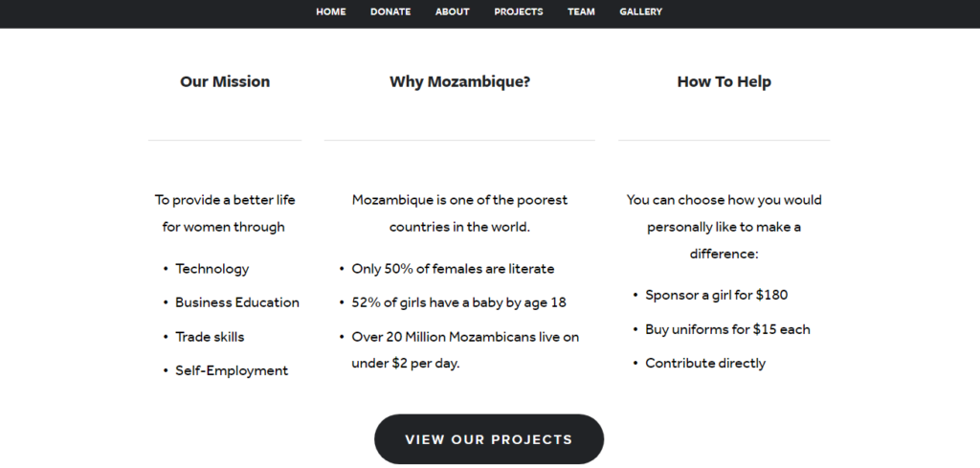Select Buy uniforms for $15 each
The width and height of the screenshot is (980, 468).
click(x=727, y=329)
